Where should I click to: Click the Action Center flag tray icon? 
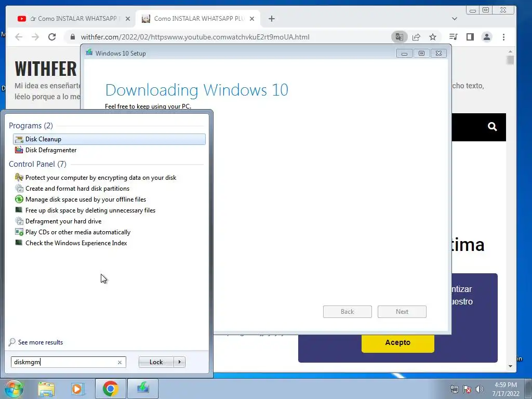[467, 389]
